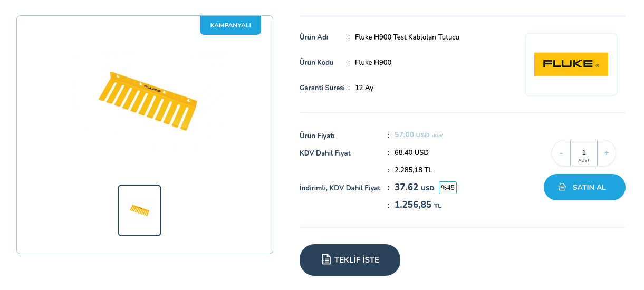Select the discounted 1.256,85 TL price

click(x=418, y=205)
